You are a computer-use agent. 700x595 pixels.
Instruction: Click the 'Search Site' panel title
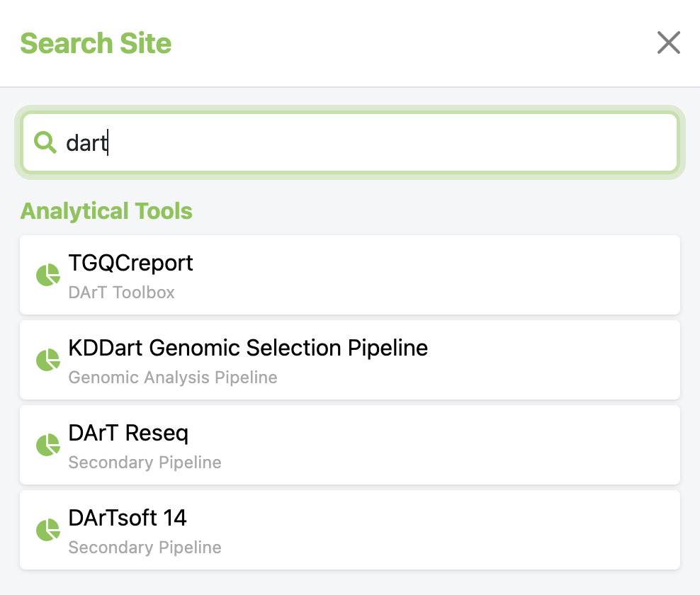click(x=96, y=43)
